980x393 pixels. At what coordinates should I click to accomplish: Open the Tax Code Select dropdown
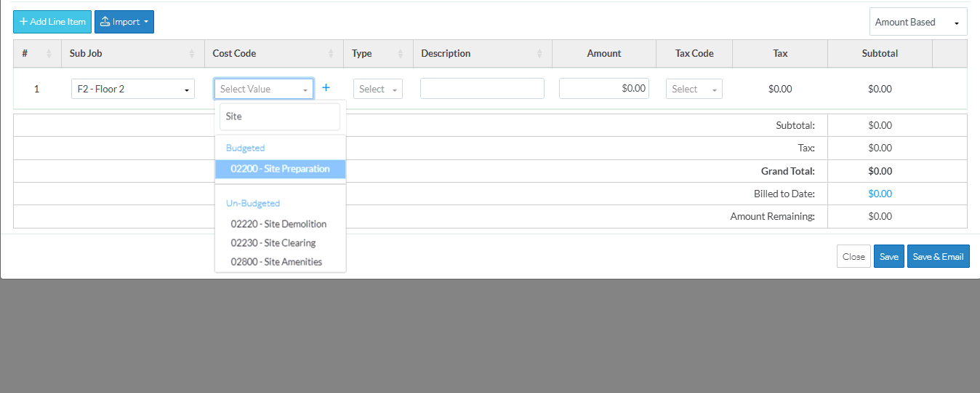[694, 89]
